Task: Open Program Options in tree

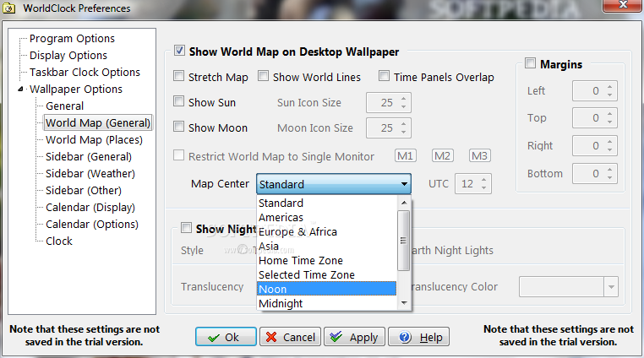Action: (x=73, y=39)
